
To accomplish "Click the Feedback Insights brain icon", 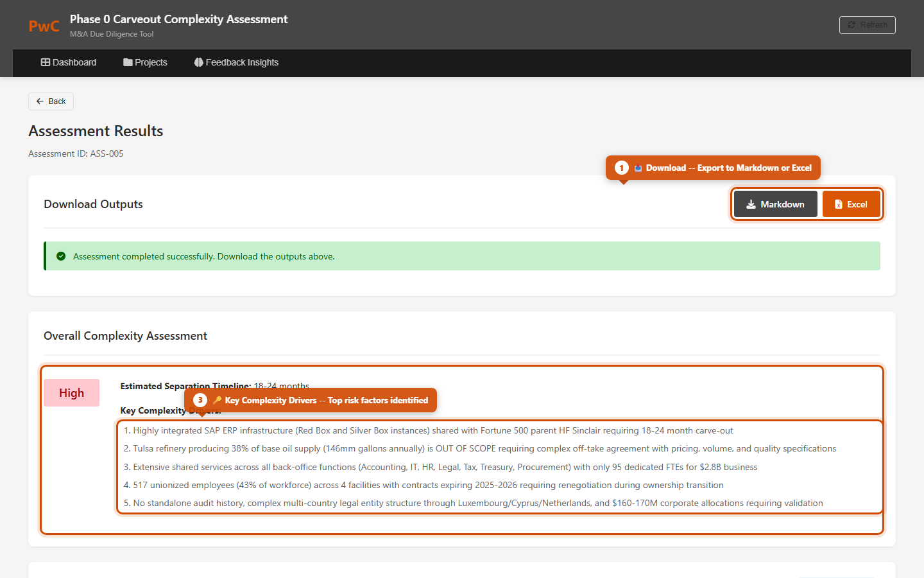I will coord(198,62).
